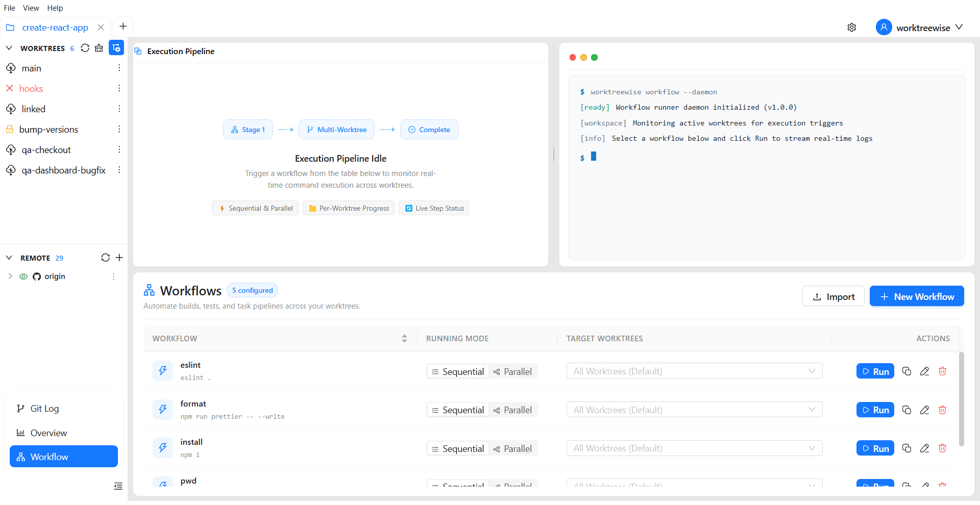Screen dimensions: 980x505
Task: Duplicate the eslint workflow
Action: [906, 371]
